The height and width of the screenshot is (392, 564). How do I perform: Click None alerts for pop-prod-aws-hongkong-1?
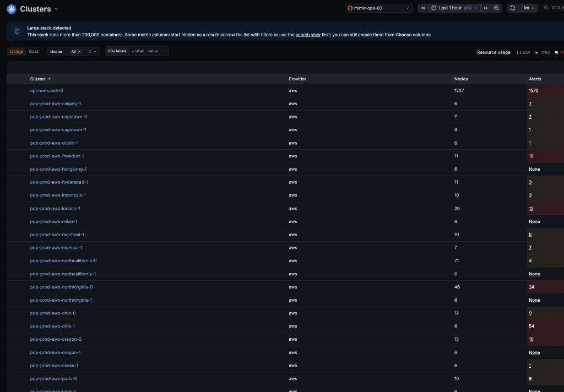click(534, 169)
